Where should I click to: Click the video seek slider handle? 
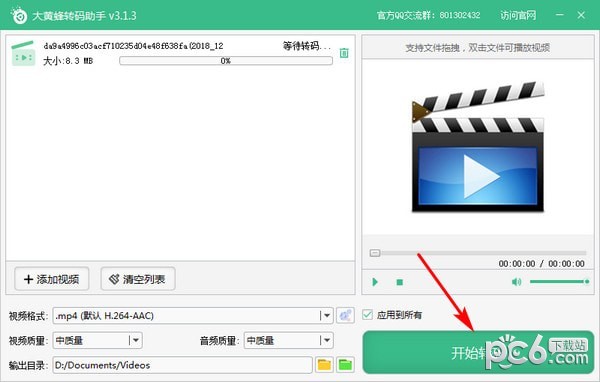tap(375, 253)
